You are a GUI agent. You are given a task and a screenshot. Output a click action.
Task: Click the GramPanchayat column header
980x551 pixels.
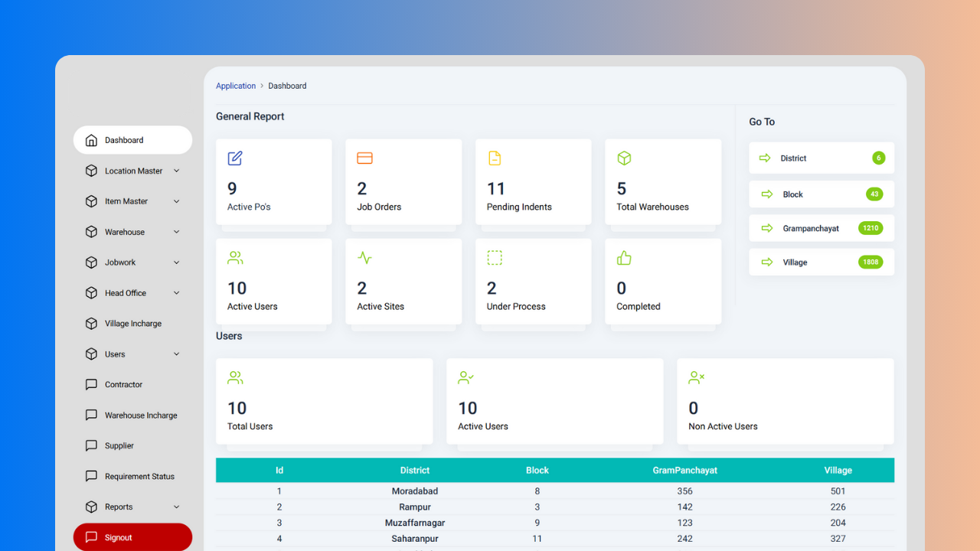(685, 471)
